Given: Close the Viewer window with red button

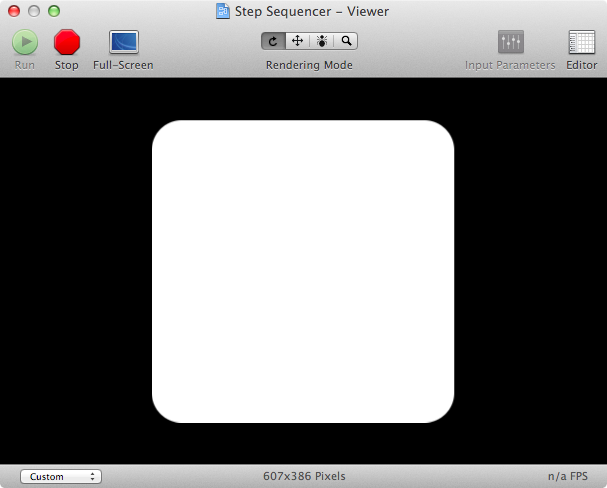Looking at the screenshot, I should pyautogui.click(x=14, y=11).
